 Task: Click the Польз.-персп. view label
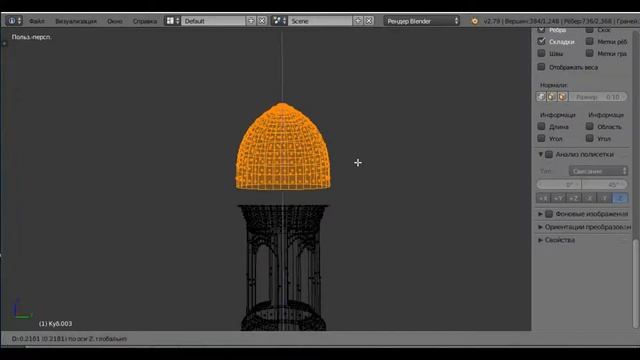[x=31, y=37]
